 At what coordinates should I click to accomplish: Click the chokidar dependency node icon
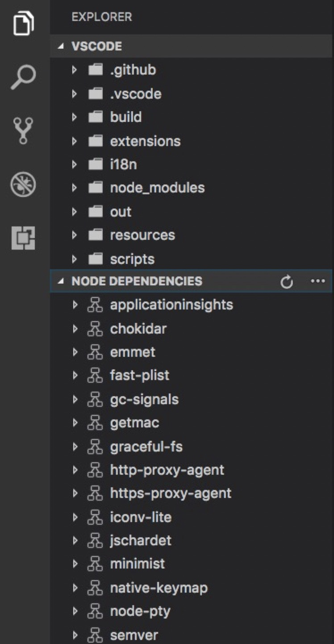pyautogui.click(x=95, y=329)
